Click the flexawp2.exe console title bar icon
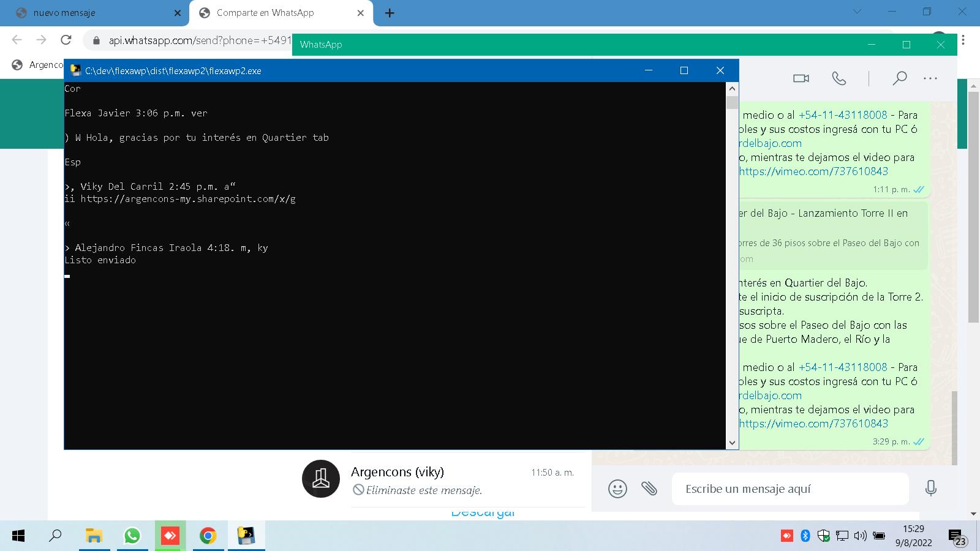 pyautogui.click(x=75, y=70)
